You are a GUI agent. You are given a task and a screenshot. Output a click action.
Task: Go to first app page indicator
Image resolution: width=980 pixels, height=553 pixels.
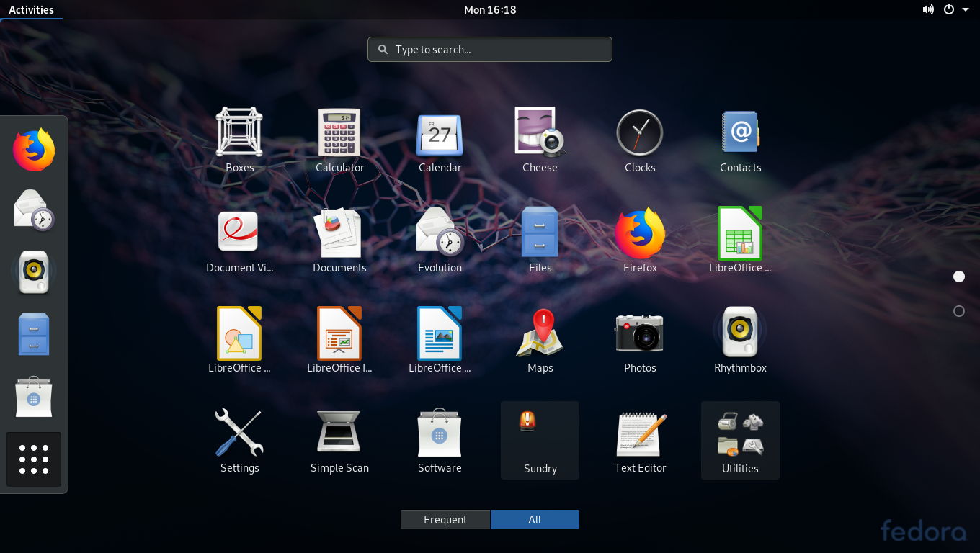point(959,276)
